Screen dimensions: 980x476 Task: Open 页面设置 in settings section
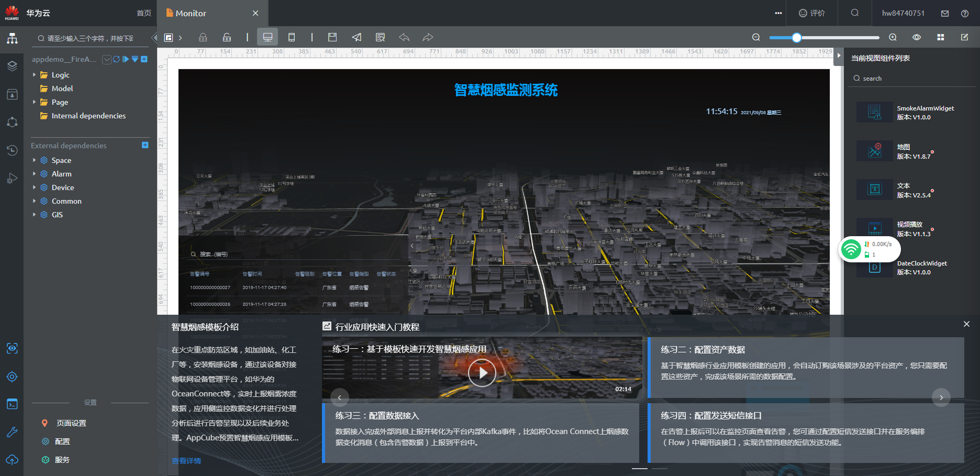click(71, 423)
